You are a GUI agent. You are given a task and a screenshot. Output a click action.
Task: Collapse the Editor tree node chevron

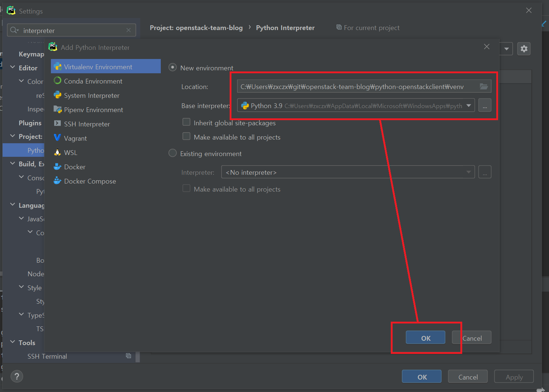tap(13, 67)
